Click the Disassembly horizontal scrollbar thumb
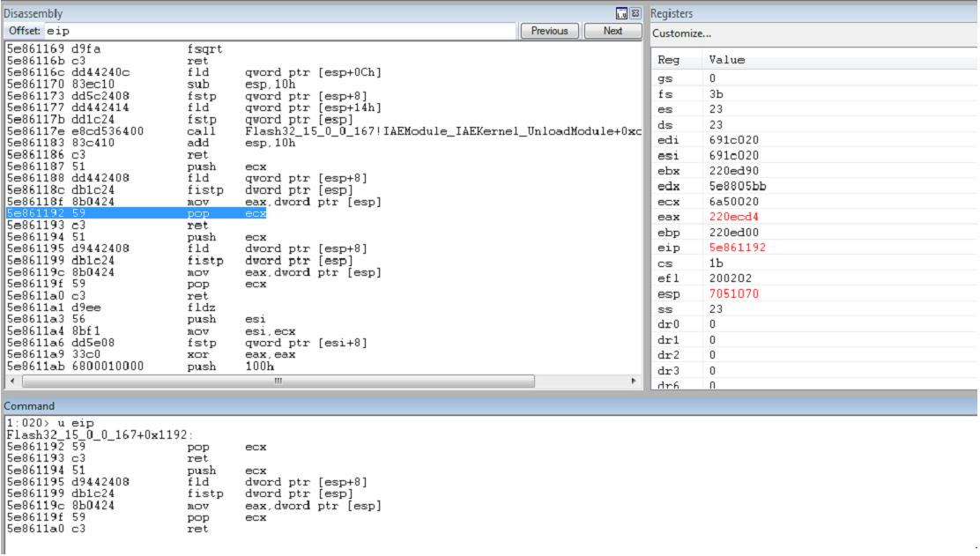 tap(278, 381)
